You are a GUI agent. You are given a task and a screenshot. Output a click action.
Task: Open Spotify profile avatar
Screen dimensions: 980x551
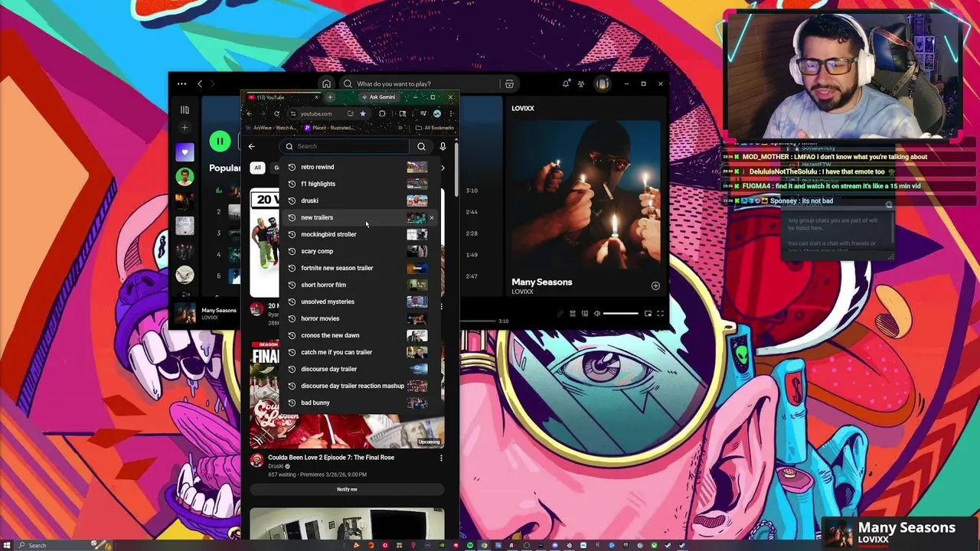click(x=603, y=83)
